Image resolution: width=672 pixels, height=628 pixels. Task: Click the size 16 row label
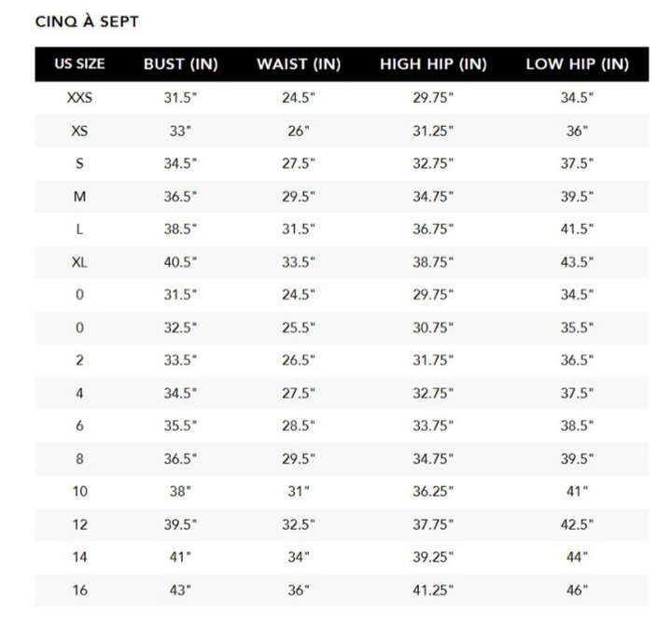[79, 590]
